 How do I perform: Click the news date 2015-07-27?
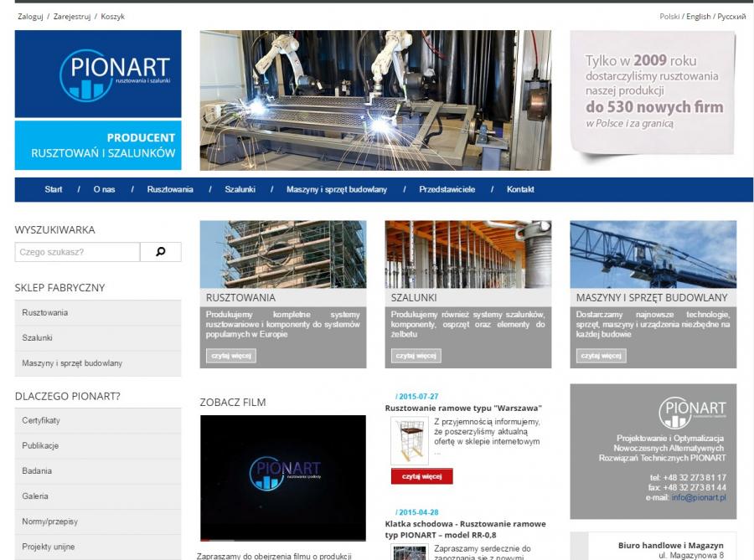coord(417,397)
